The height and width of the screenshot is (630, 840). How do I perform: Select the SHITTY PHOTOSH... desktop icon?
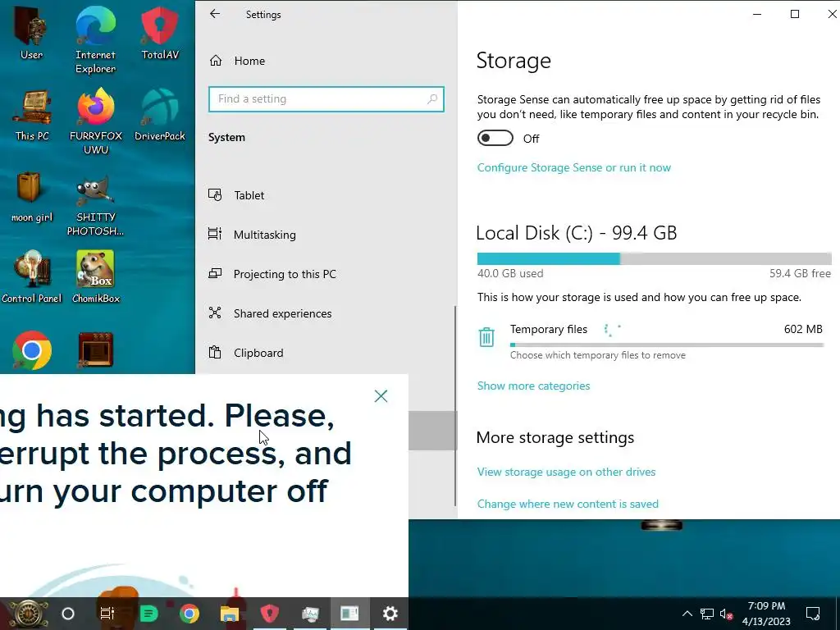[x=95, y=204]
